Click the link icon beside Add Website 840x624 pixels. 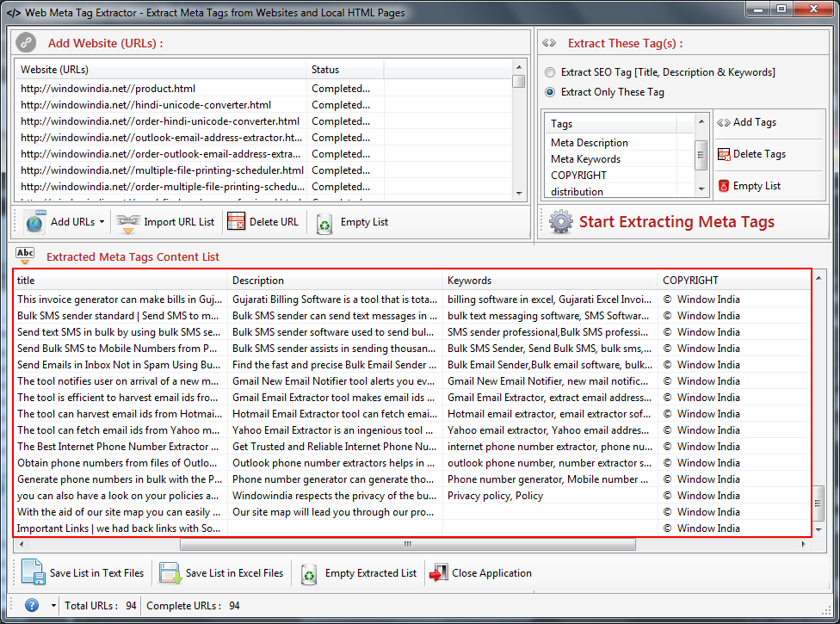26,42
